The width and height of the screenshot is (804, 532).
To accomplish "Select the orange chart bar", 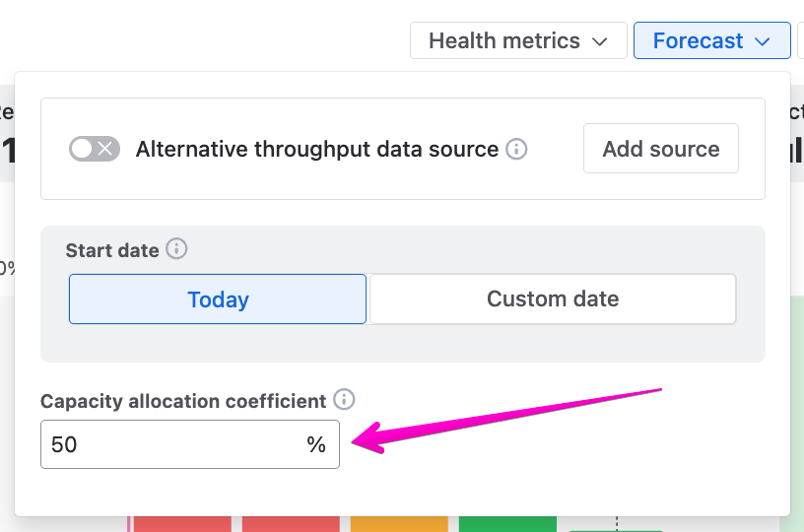I will point(399,523).
